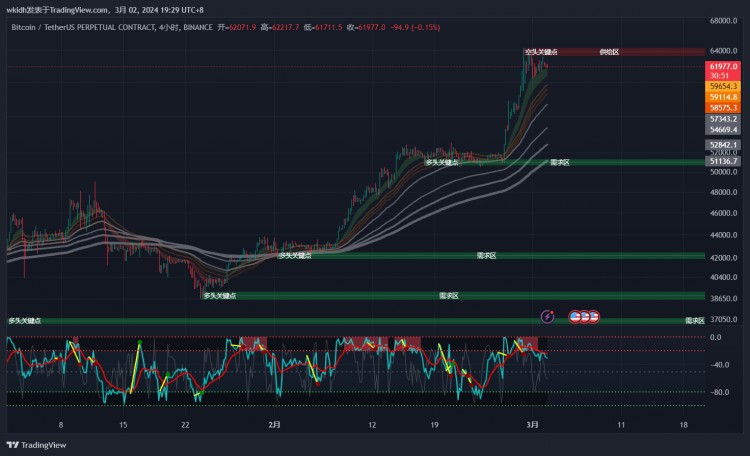Click the 19 date axis label
The height and width of the screenshot is (456, 750).
[434, 425]
